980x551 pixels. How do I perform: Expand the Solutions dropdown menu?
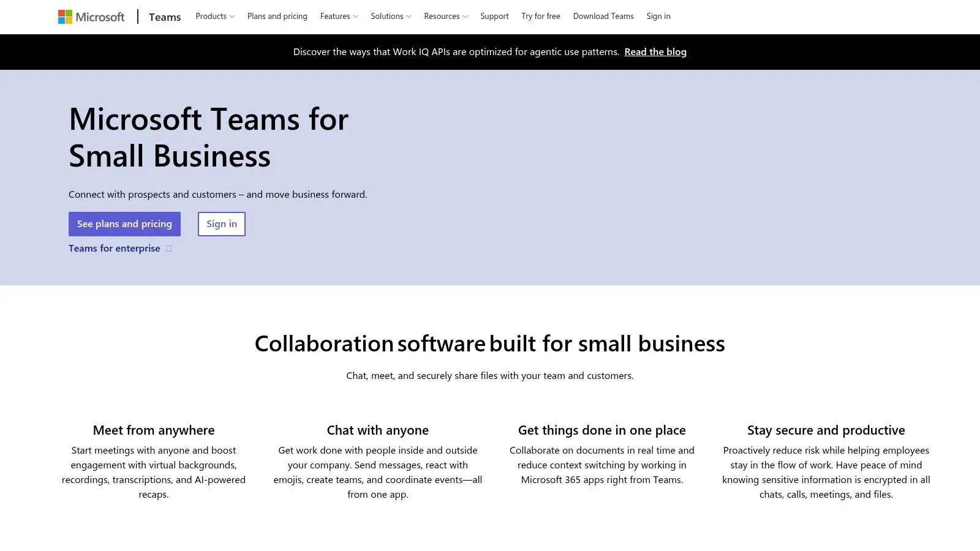tap(391, 17)
